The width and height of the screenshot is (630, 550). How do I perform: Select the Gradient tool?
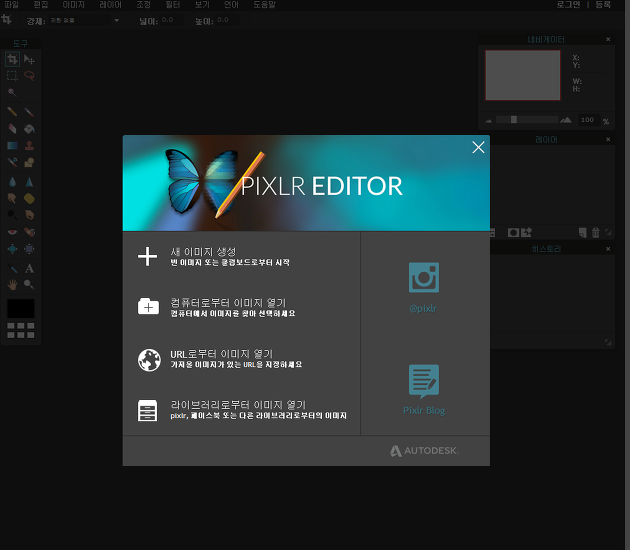click(x=12, y=145)
